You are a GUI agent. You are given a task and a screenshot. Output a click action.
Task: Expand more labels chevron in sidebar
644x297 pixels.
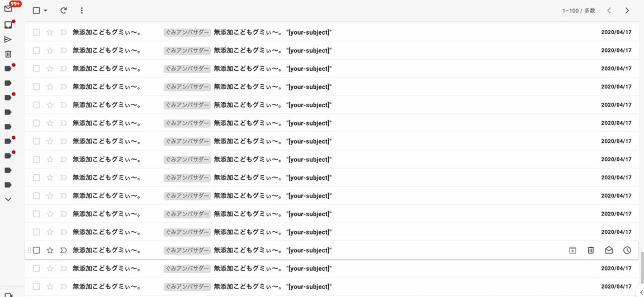pos(8,199)
